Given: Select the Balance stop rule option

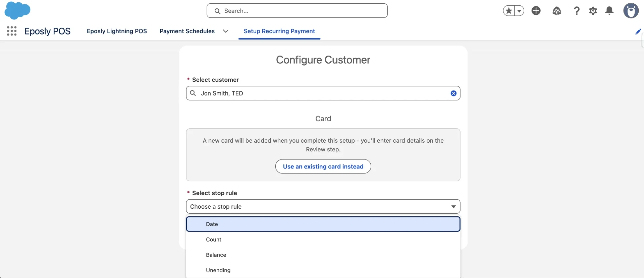Looking at the screenshot, I should [323, 255].
